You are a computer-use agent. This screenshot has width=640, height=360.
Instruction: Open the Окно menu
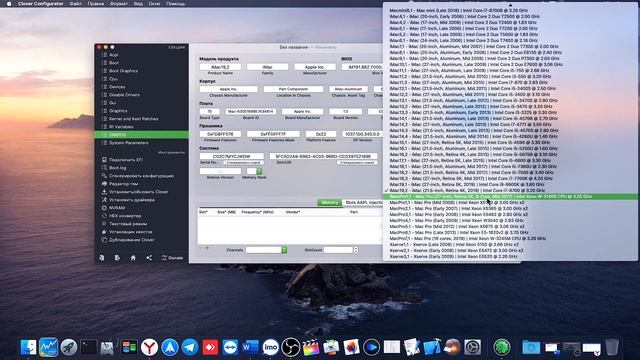point(154,4)
